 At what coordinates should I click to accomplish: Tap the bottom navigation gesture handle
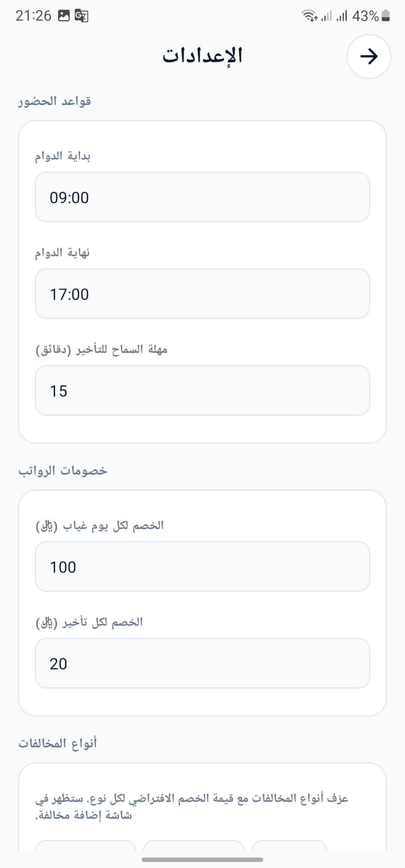[202, 860]
